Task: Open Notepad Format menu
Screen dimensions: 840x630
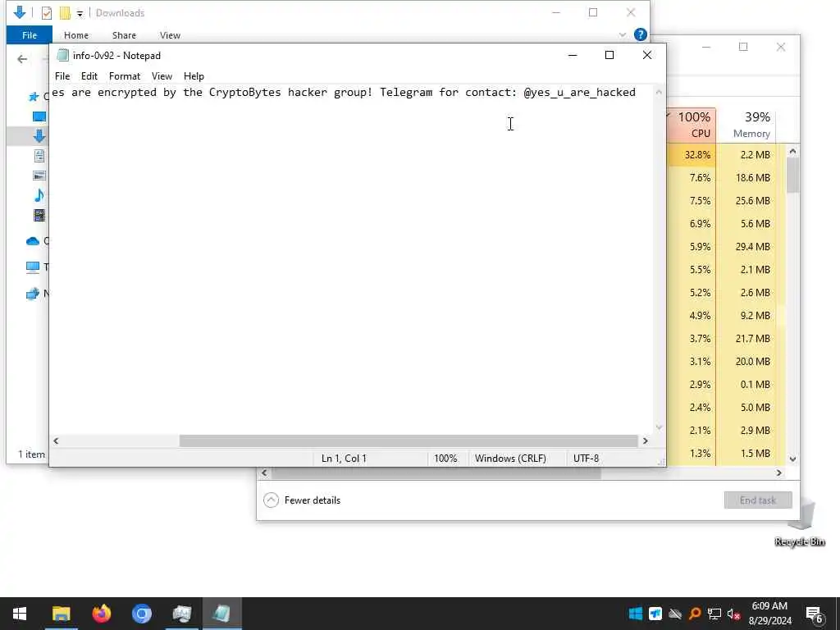Action: click(125, 76)
